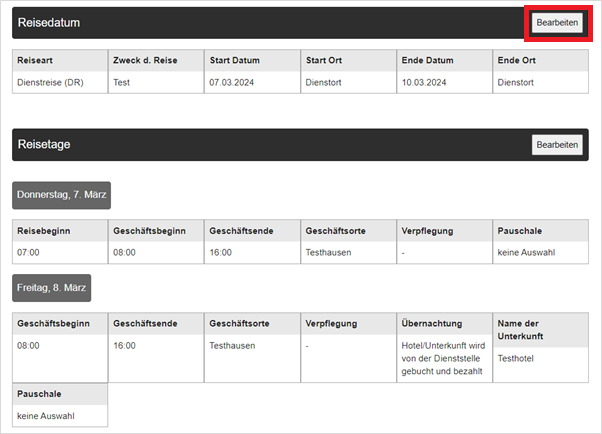The image size is (602, 434).
Task: Click the Dienstort value under Start Ort
Action: (x=326, y=83)
